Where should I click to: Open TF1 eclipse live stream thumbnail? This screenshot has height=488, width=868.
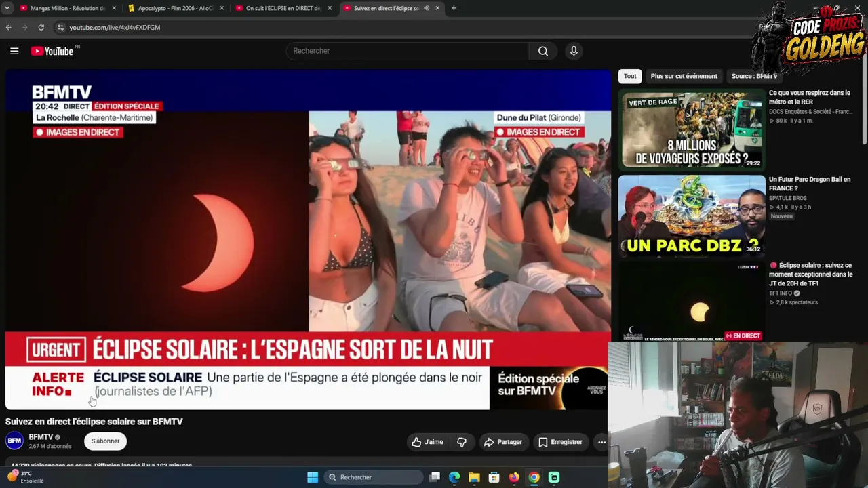coord(692,302)
